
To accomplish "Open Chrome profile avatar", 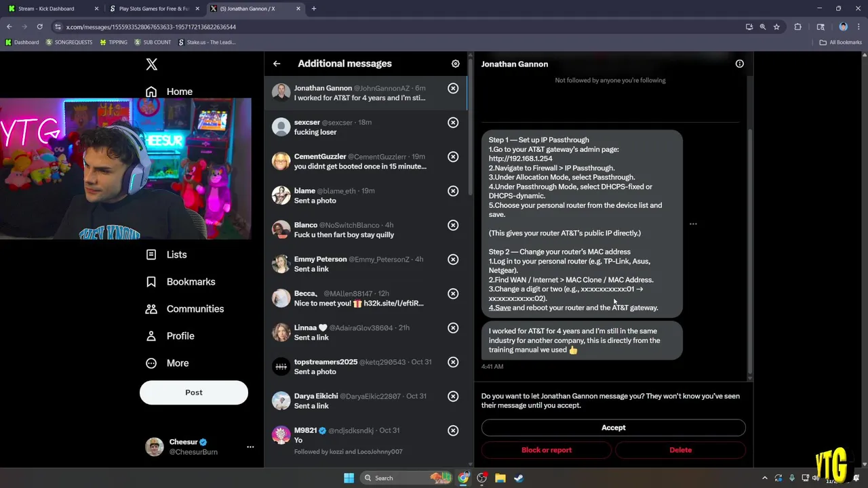I will (x=844, y=26).
